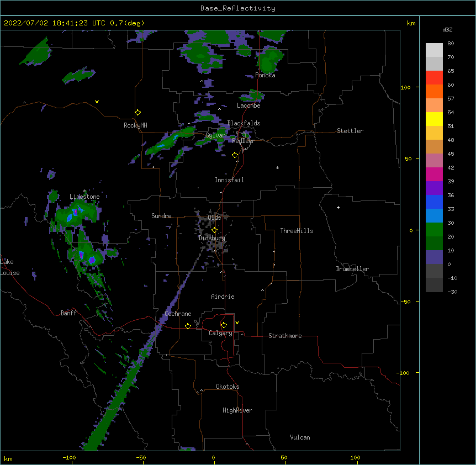The height and width of the screenshot is (465, 476).
Task: Click the ThreeHills town label
Action: pyautogui.click(x=297, y=231)
